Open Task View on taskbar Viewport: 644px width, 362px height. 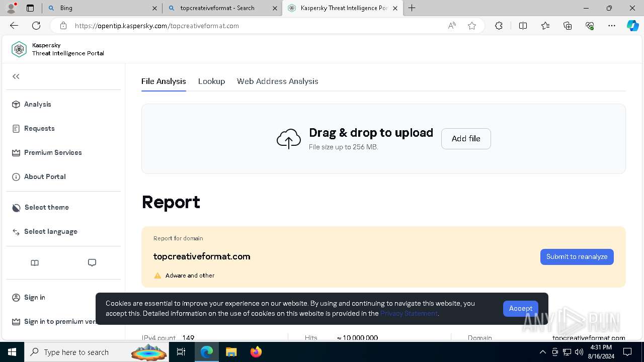(182, 352)
